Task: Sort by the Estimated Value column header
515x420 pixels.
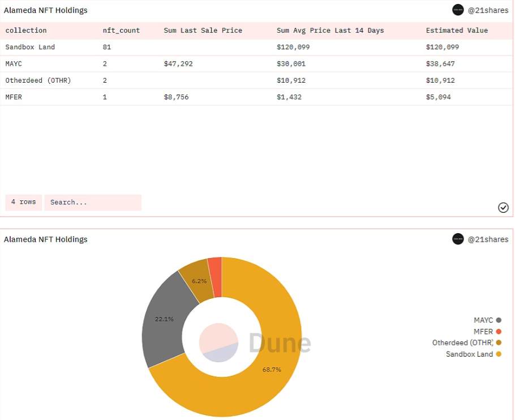Action: pyautogui.click(x=457, y=31)
